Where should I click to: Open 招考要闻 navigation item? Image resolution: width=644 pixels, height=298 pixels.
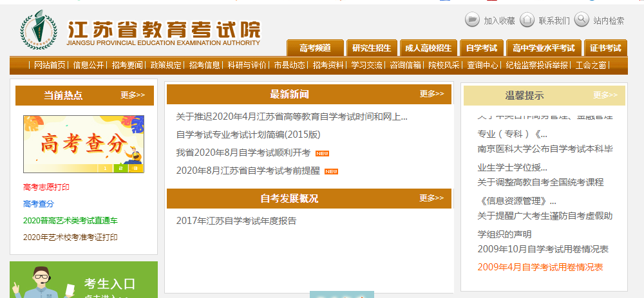click(128, 65)
